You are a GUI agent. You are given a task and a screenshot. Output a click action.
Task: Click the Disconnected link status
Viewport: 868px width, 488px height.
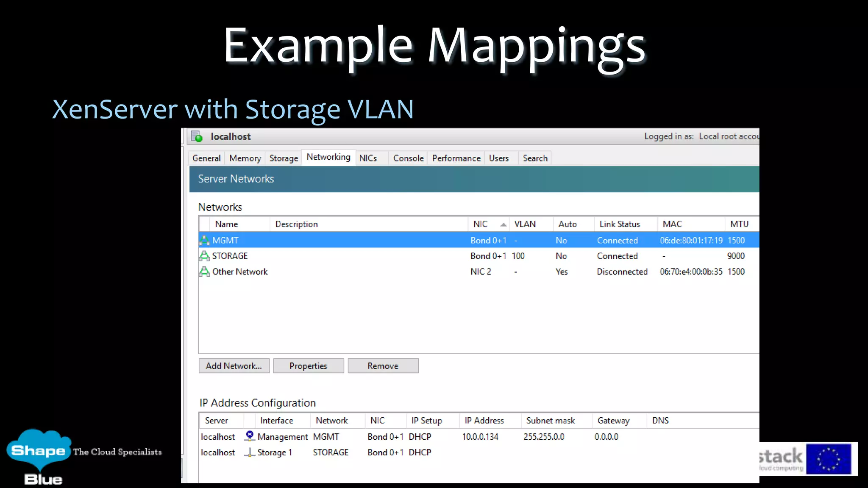click(x=622, y=272)
